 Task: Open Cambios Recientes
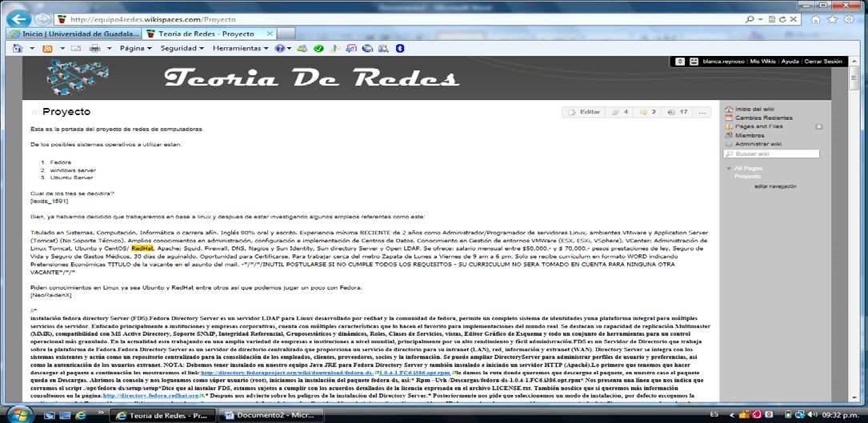tap(763, 118)
